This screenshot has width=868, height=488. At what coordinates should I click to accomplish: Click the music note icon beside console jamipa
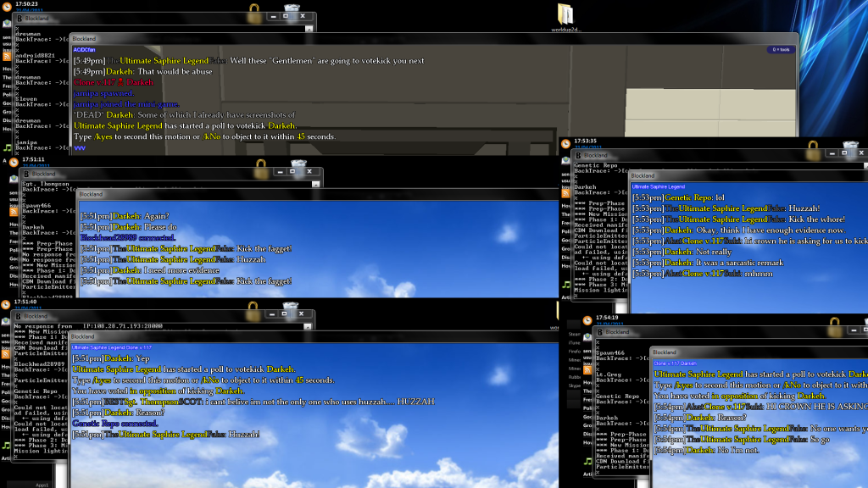7,147
